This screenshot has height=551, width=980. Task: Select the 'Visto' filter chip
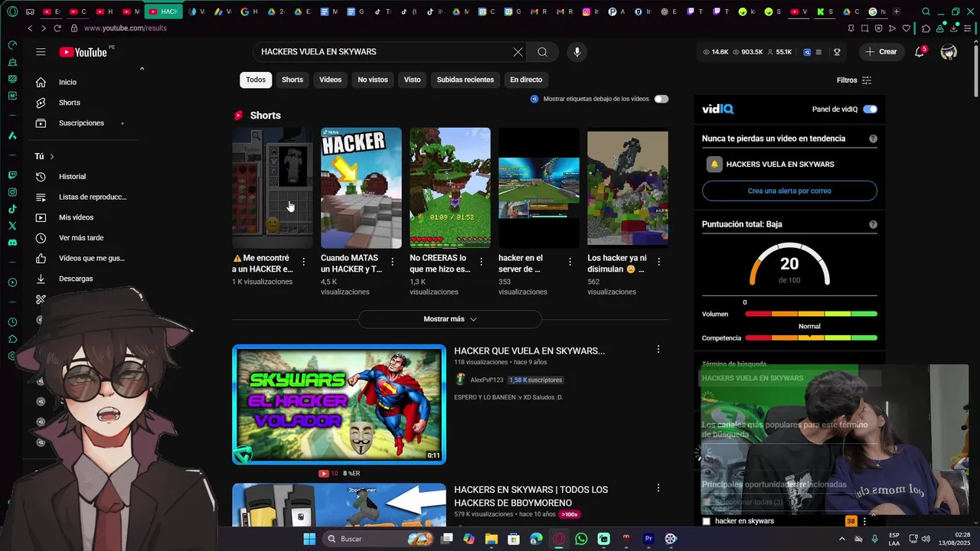click(x=413, y=80)
